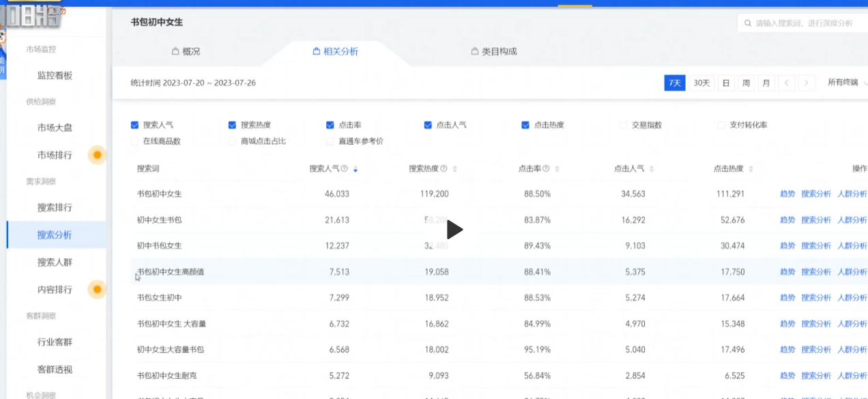The height and width of the screenshot is (399, 868).
Task: Open 趋势 link for 书包初中女生 row
Action: coord(787,194)
